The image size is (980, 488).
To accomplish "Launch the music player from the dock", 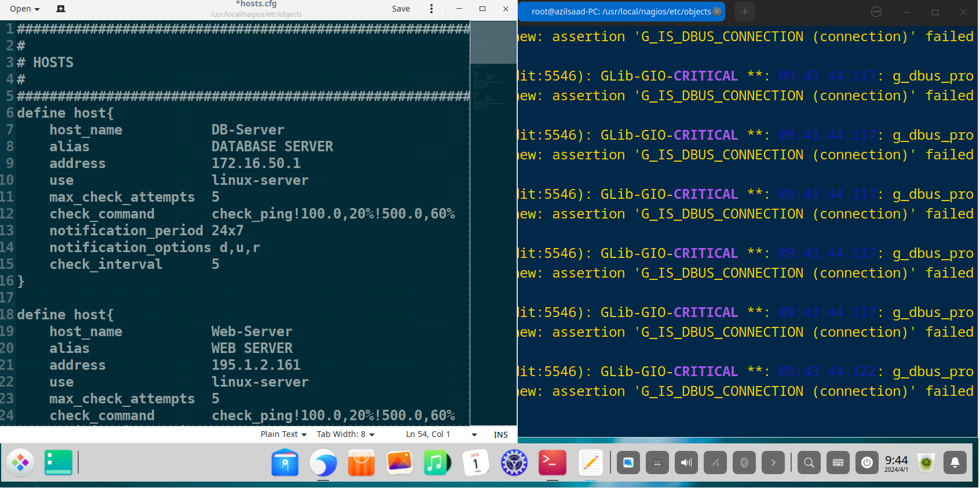I will (x=437, y=463).
